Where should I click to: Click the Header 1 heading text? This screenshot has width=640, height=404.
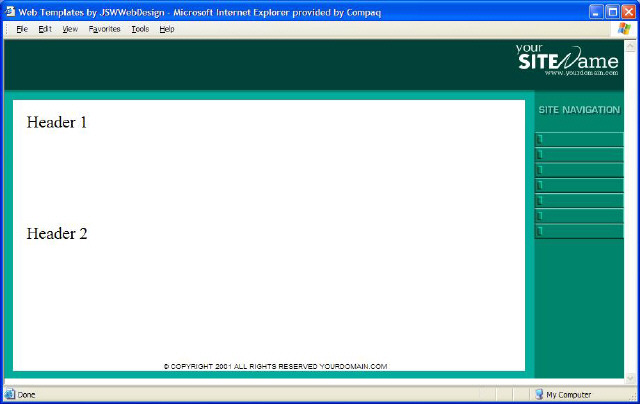point(57,122)
